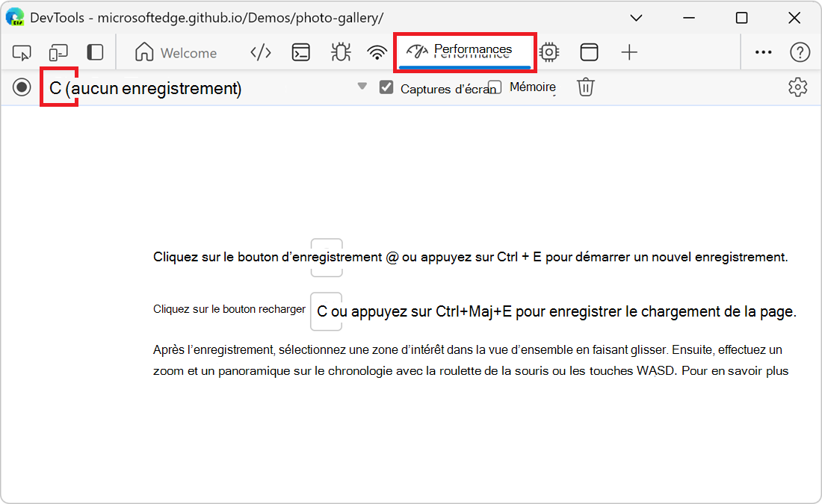
Task: Click the reload button in the instructions
Action: pyautogui.click(x=326, y=311)
